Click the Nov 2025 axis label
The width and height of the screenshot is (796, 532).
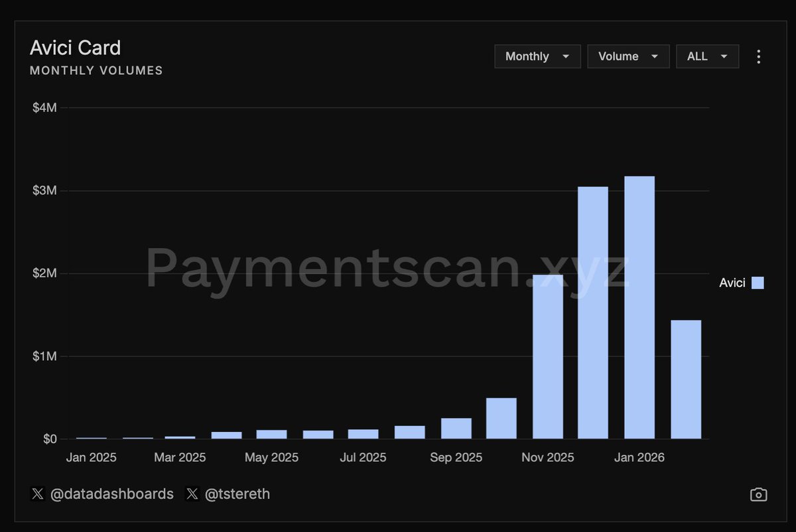point(548,458)
